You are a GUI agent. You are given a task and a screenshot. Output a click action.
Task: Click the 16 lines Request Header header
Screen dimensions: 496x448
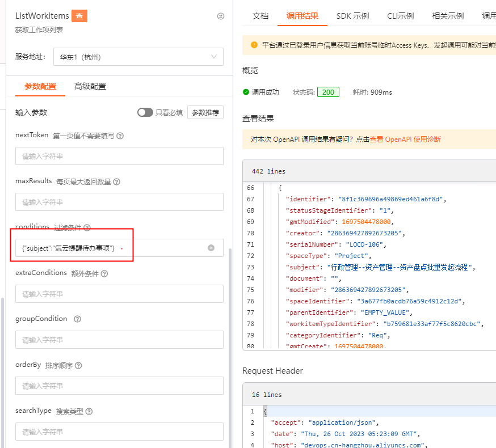tap(369, 394)
